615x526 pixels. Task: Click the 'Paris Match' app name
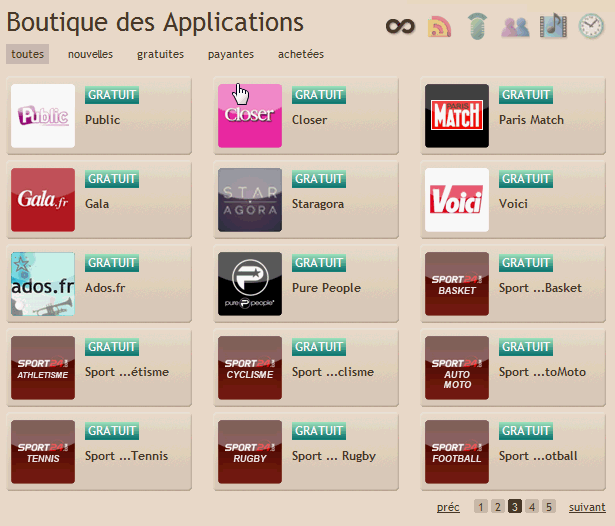(531, 120)
